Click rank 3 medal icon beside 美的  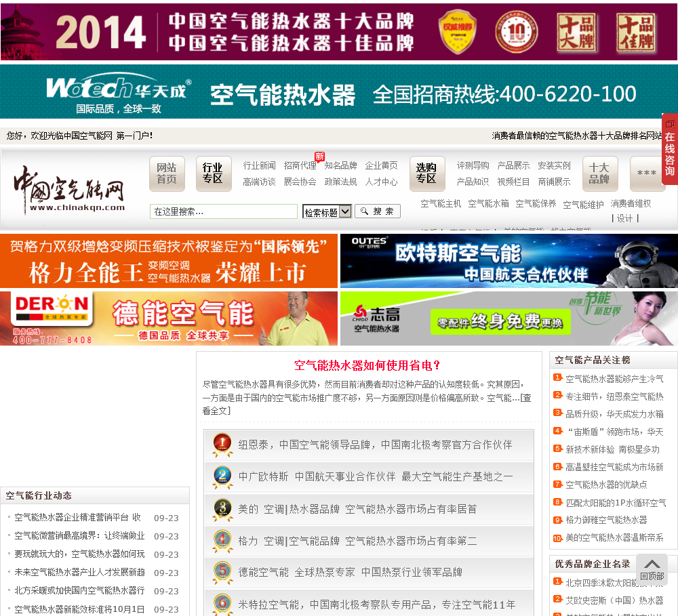pos(222,509)
